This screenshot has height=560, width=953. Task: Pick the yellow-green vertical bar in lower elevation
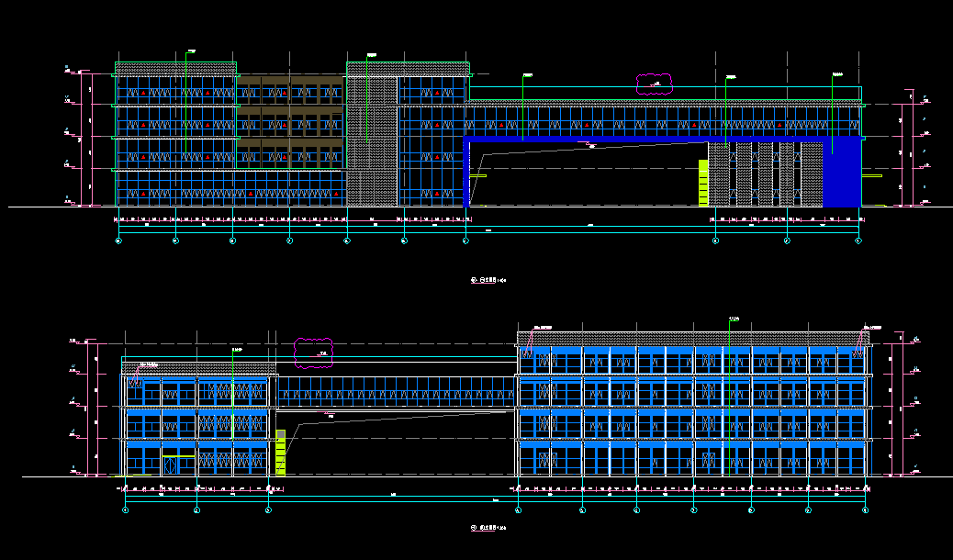pyautogui.click(x=281, y=452)
